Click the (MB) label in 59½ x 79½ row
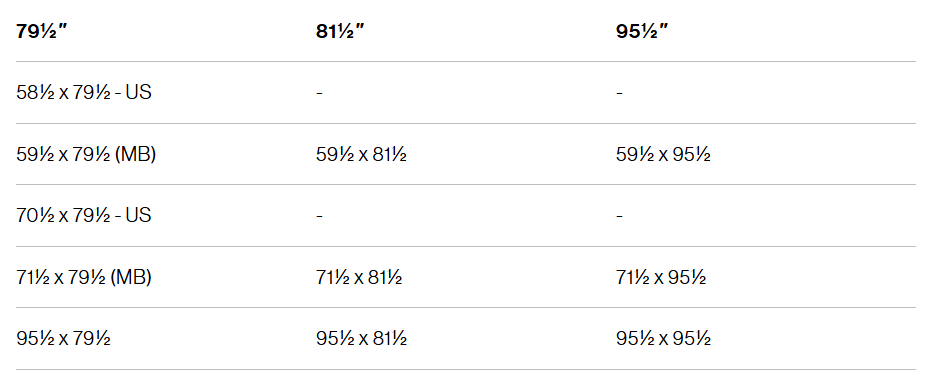Viewport: 927px width, 391px height. [x=135, y=155]
